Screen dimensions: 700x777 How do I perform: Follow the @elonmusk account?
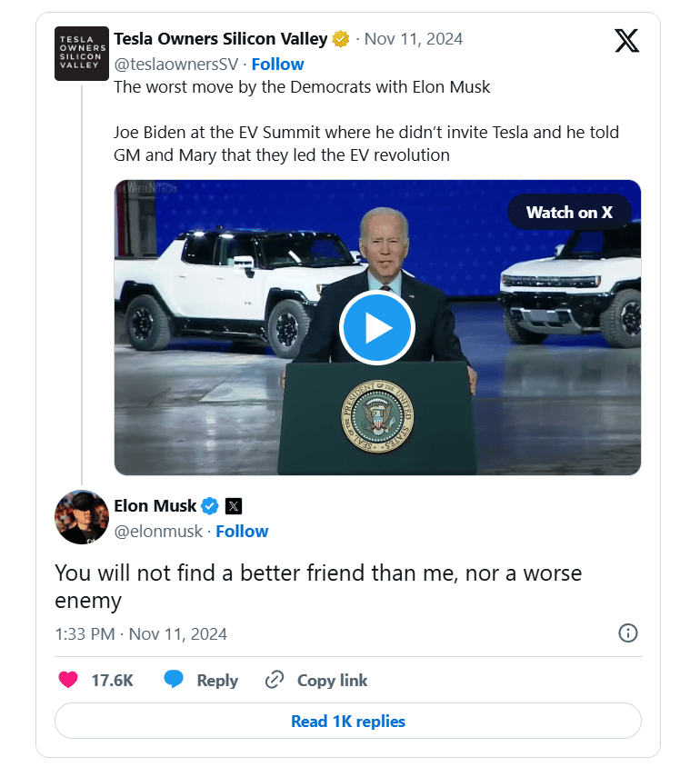tap(242, 531)
